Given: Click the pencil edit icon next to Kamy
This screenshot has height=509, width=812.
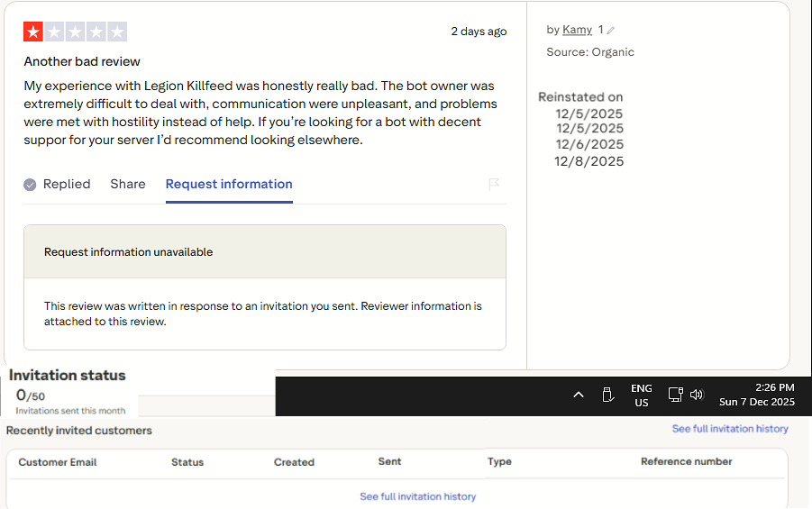Looking at the screenshot, I should tap(611, 31).
